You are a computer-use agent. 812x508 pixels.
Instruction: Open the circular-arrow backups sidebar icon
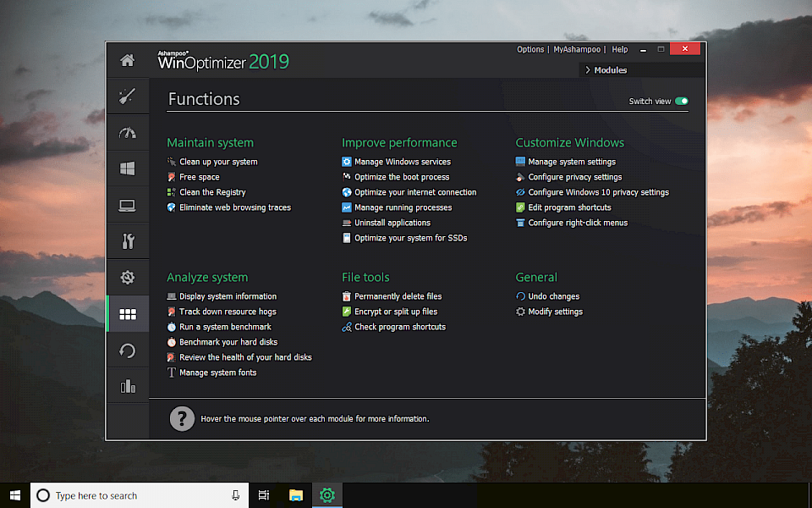(x=128, y=351)
